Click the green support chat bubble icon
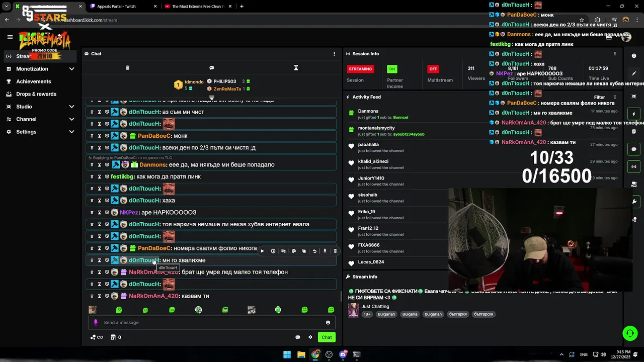The width and height of the screenshot is (644, 362). click(x=630, y=333)
